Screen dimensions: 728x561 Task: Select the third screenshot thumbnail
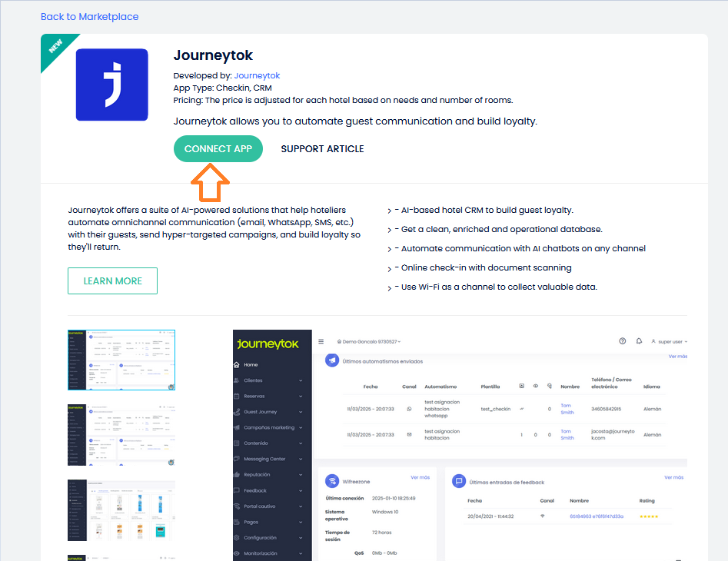(121, 510)
